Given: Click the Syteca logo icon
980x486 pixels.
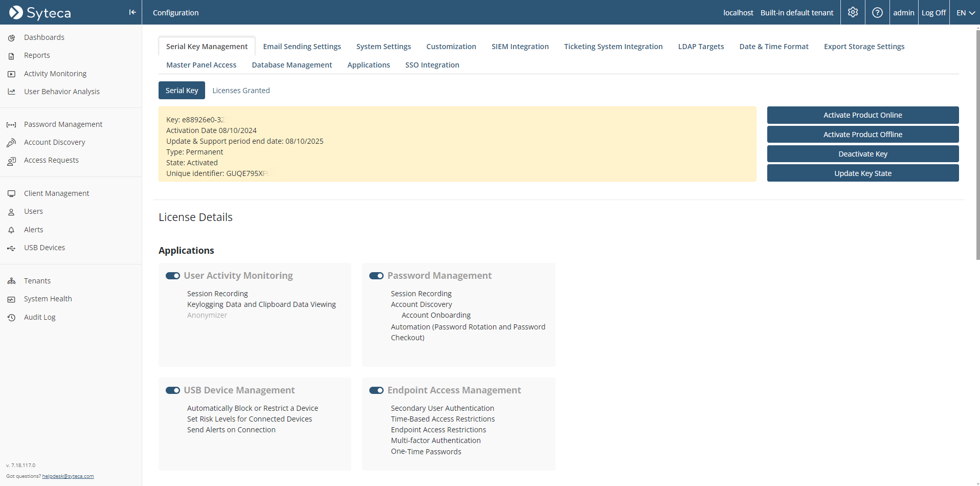Looking at the screenshot, I should [x=16, y=12].
